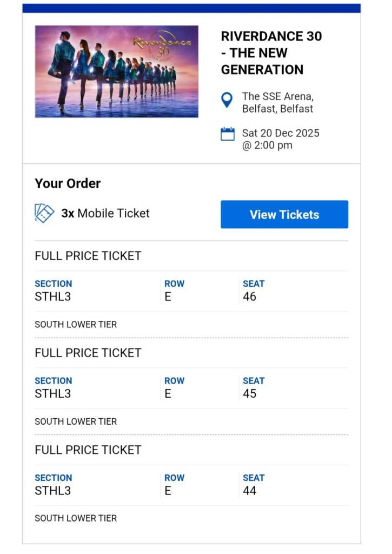The image size is (392, 554).
Task: Click the Your Order heading
Action: pyautogui.click(x=68, y=183)
